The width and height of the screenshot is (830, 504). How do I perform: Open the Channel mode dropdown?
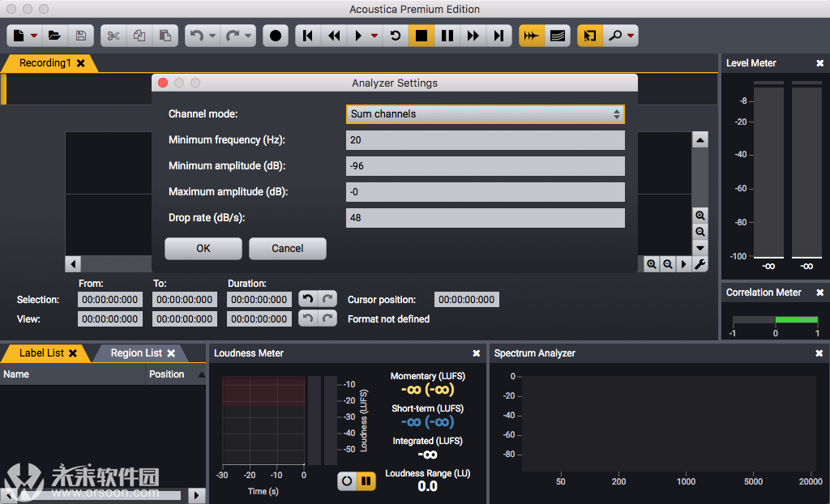click(x=486, y=113)
